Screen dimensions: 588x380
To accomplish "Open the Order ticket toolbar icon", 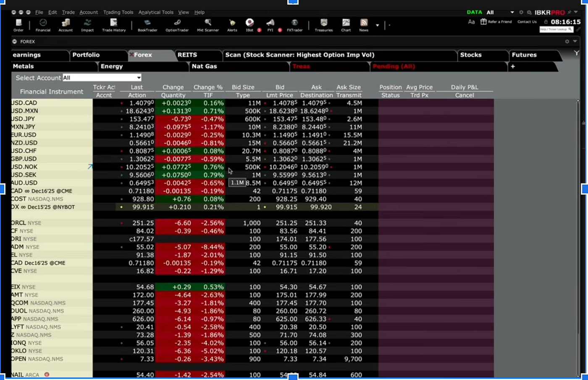I will coord(18,25).
